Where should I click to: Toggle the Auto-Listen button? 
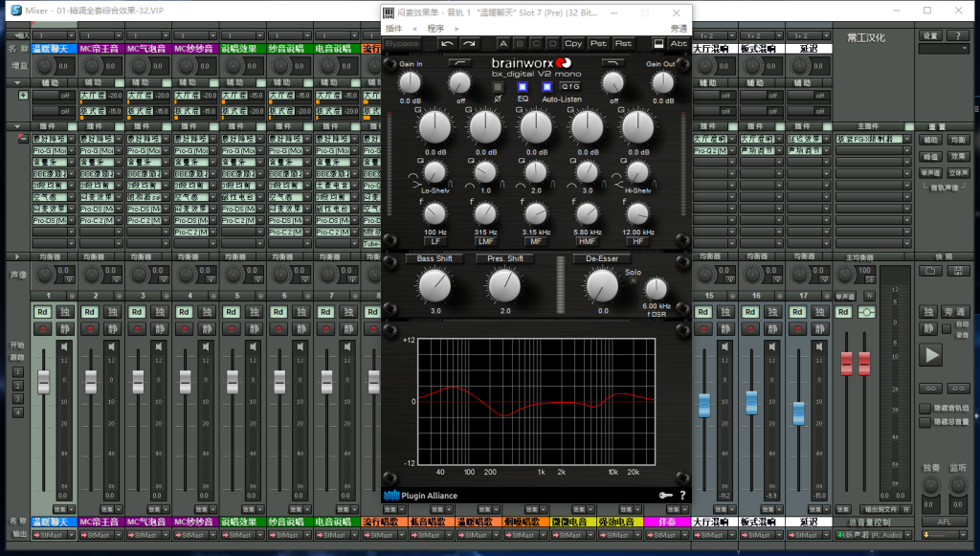[x=546, y=87]
